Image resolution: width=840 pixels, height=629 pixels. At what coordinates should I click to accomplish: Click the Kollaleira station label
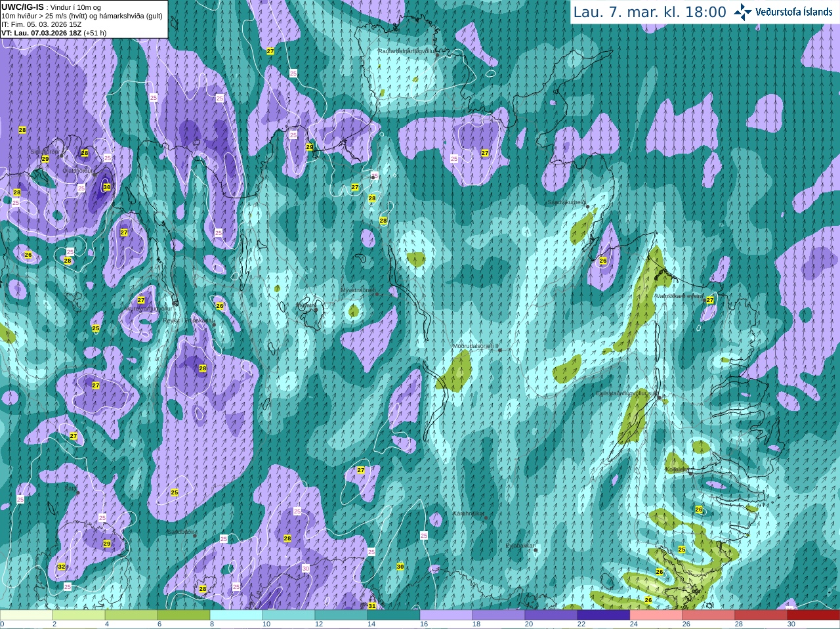click(x=677, y=469)
